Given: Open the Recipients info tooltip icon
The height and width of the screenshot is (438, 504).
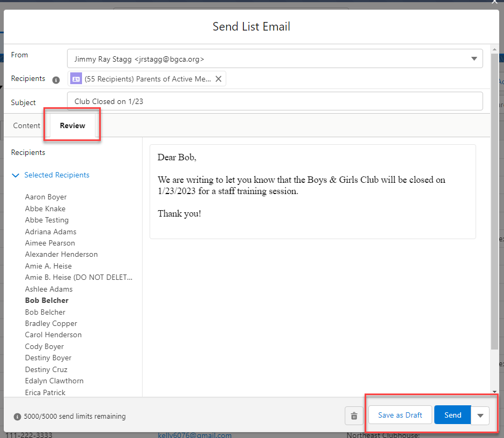Looking at the screenshot, I should (x=56, y=79).
